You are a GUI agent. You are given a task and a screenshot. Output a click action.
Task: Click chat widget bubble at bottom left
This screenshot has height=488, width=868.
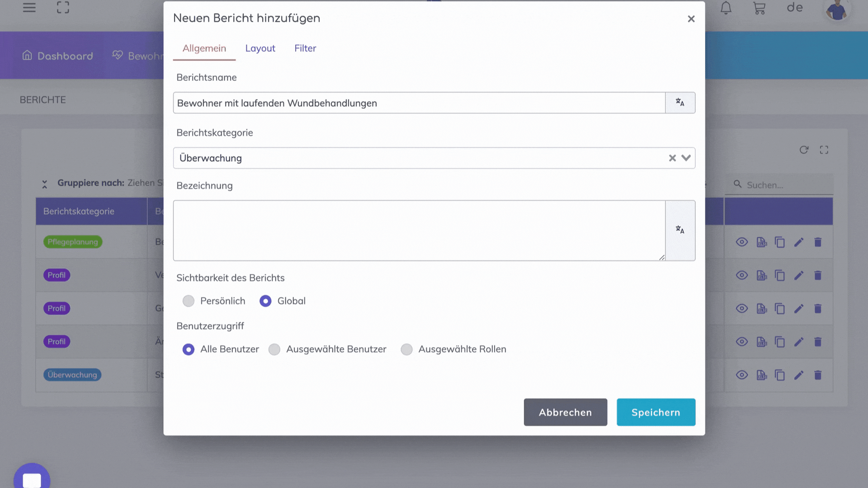32,479
